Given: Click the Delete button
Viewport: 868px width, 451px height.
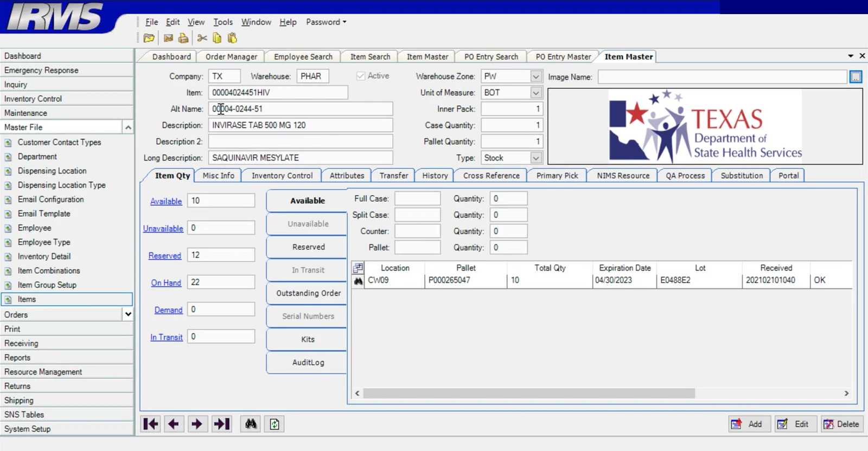Looking at the screenshot, I should click(841, 424).
